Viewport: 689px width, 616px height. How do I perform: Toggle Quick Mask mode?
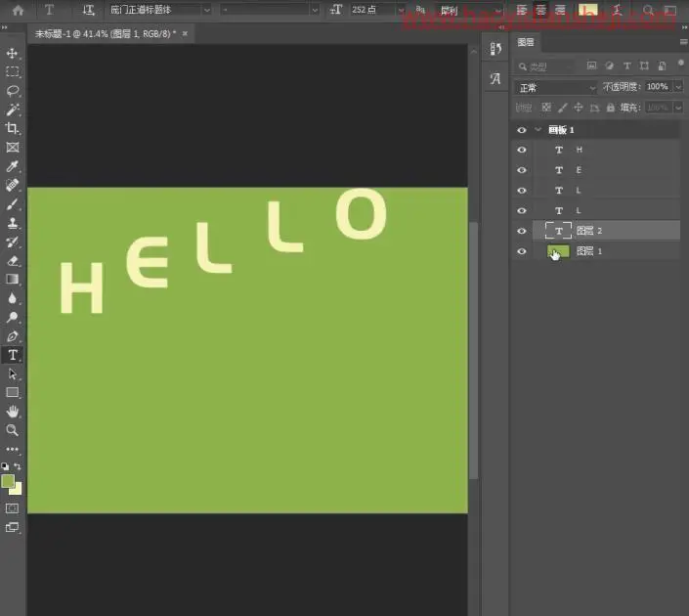pyautogui.click(x=13, y=508)
